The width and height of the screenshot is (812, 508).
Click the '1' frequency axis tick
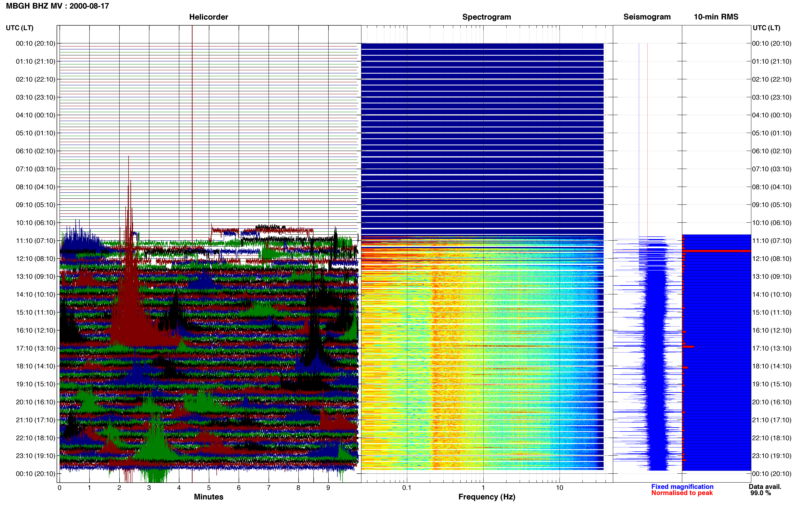(x=483, y=488)
